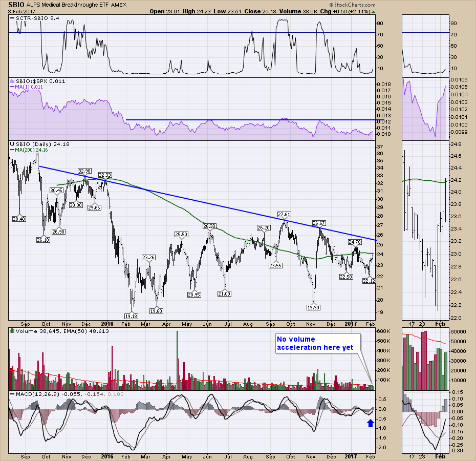Click the 23.55 low price label
476x461 pixels.
275,266
